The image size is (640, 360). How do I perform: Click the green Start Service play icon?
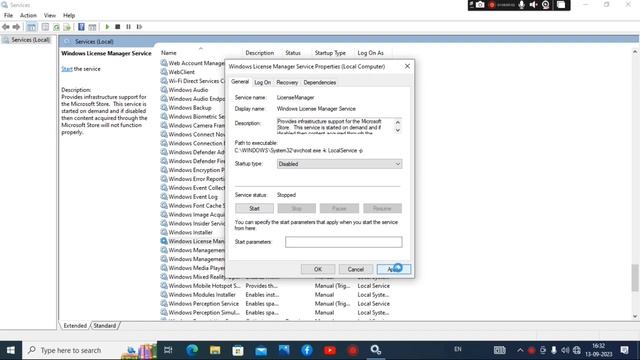[x=107, y=27]
